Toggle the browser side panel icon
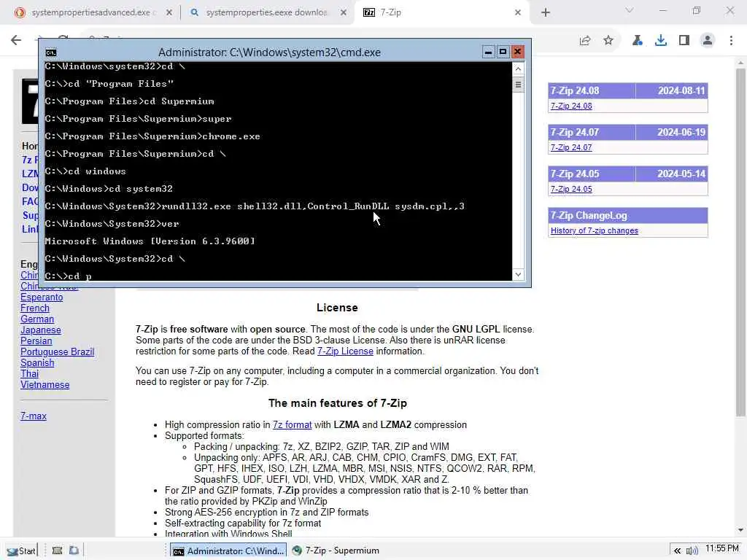 tap(684, 41)
